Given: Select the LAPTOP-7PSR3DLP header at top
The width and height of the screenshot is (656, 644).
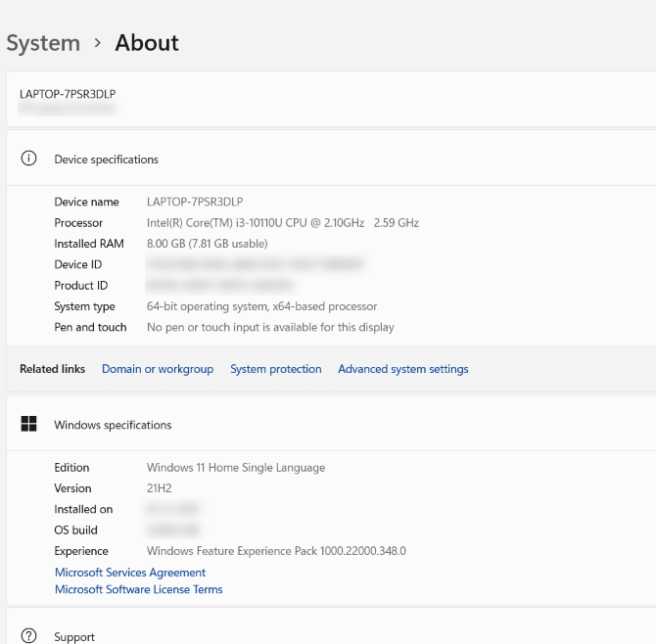Looking at the screenshot, I should click(68, 94).
